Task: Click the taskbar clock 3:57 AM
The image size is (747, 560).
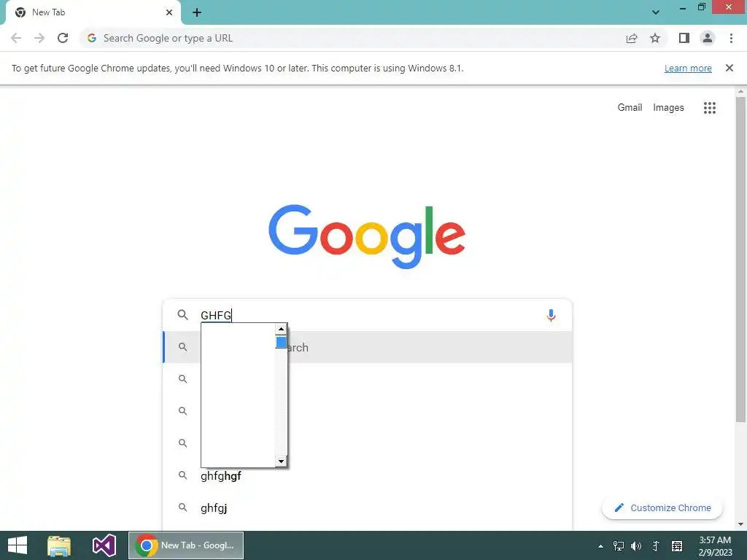Action: (x=715, y=540)
